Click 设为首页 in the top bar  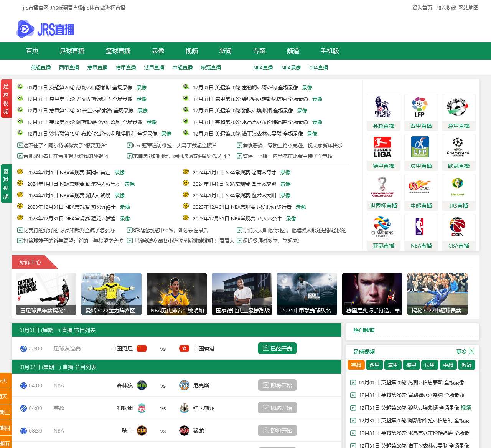click(422, 8)
